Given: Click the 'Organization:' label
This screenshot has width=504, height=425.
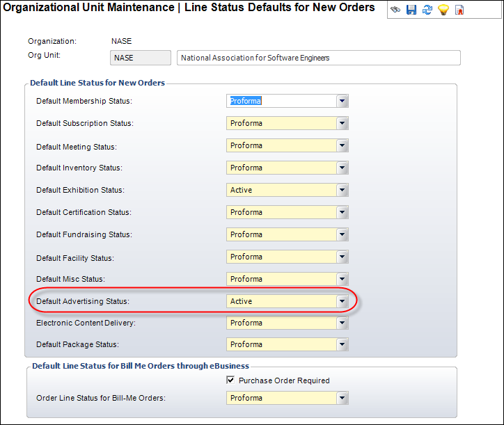Looking at the screenshot, I should (52, 42).
